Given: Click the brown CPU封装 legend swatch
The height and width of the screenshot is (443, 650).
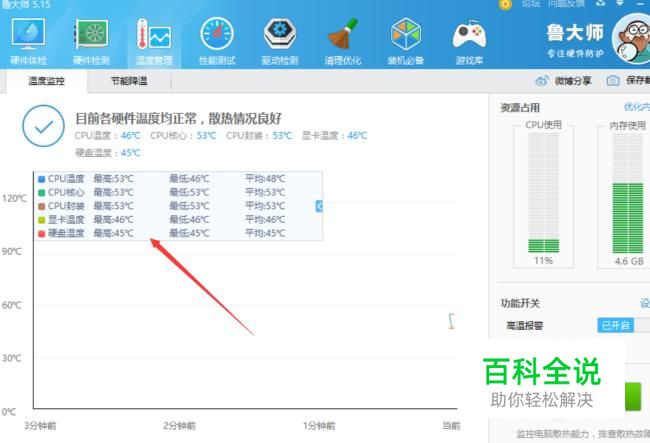Looking at the screenshot, I should coord(41,206).
